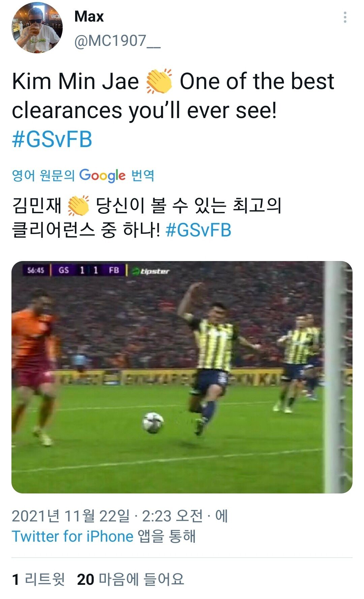Open the #GSvFB hashtag in translated text

199,230
